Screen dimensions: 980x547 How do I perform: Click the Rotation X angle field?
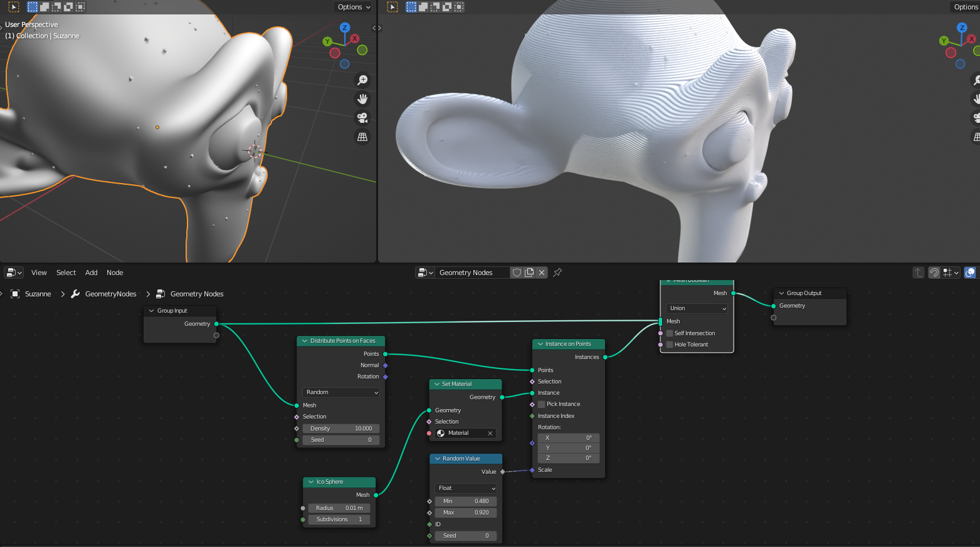569,438
